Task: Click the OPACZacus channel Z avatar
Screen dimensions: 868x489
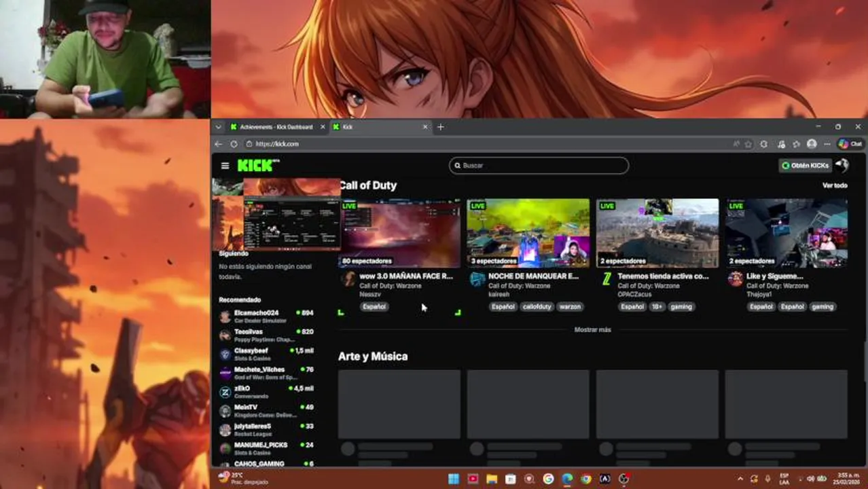Action: click(607, 279)
